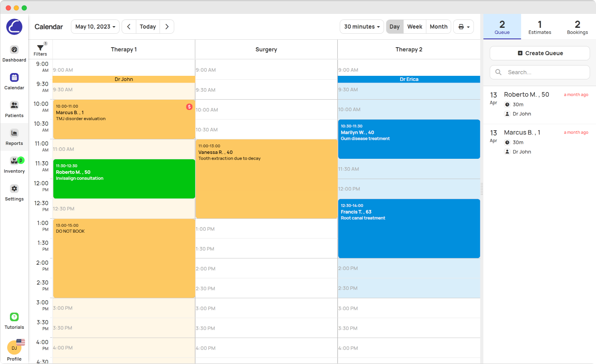
Task: Click the 4:00 PM slot in Therapy 1
Action: coord(124,348)
